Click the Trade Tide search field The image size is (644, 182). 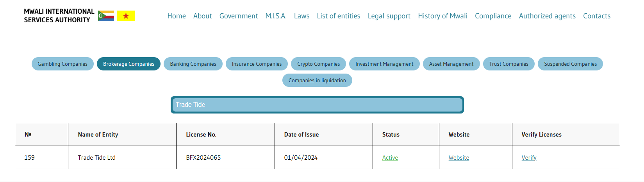tap(317, 105)
